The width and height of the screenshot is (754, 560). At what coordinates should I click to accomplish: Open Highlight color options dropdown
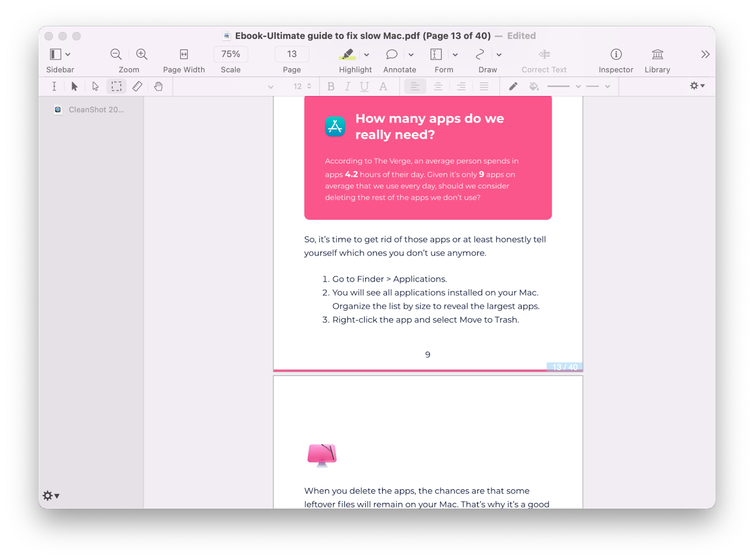click(x=366, y=55)
